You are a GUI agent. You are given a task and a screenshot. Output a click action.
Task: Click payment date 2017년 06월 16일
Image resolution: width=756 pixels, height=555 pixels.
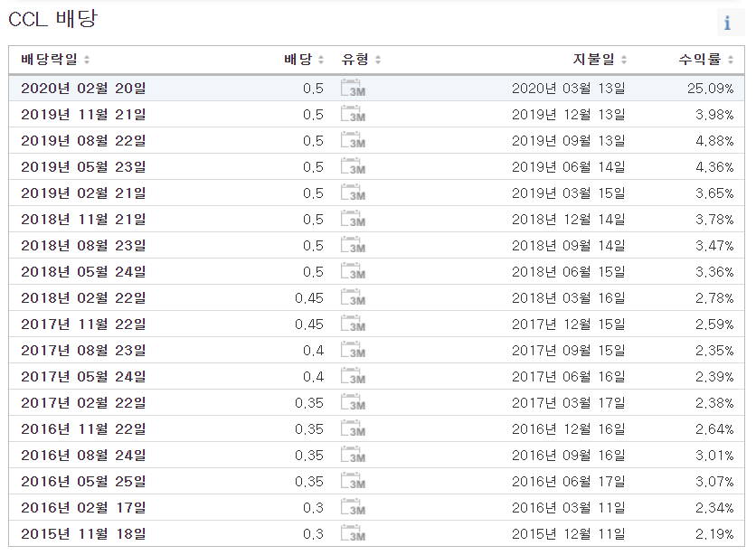[569, 376]
